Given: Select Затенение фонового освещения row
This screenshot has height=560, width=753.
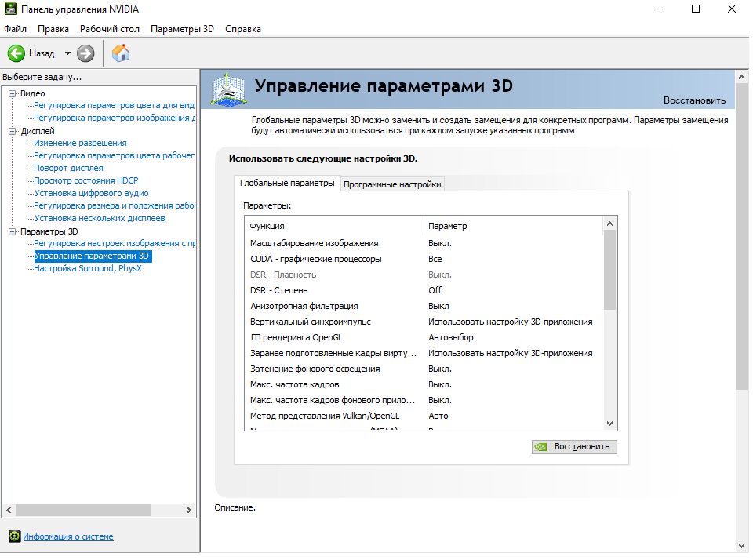Looking at the screenshot, I should tap(424, 369).
